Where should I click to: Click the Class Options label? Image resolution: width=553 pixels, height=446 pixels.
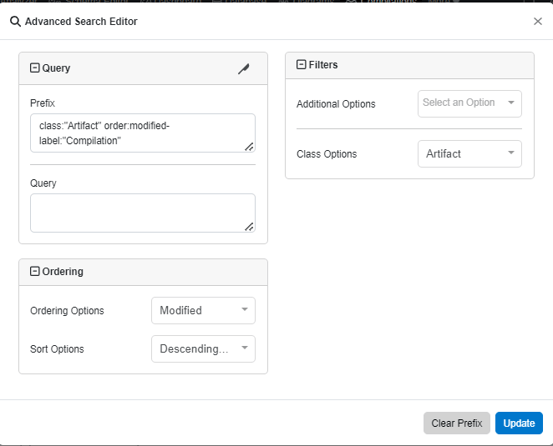(x=327, y=154)
